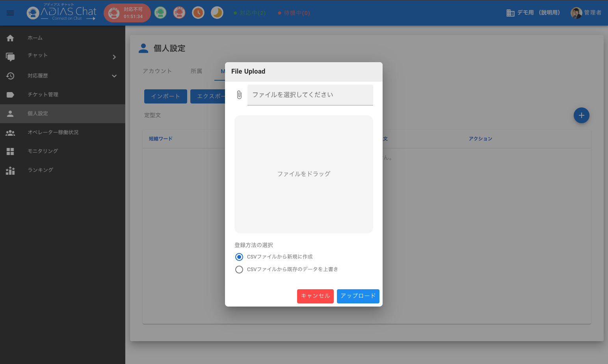The image size is (608, 364).
Task: Click the green operator status icon
Action: pos(160,13)
